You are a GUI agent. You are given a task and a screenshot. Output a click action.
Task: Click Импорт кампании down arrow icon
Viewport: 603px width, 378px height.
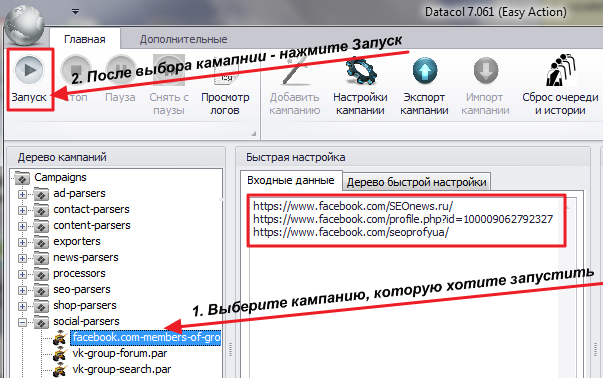[486, 71]
